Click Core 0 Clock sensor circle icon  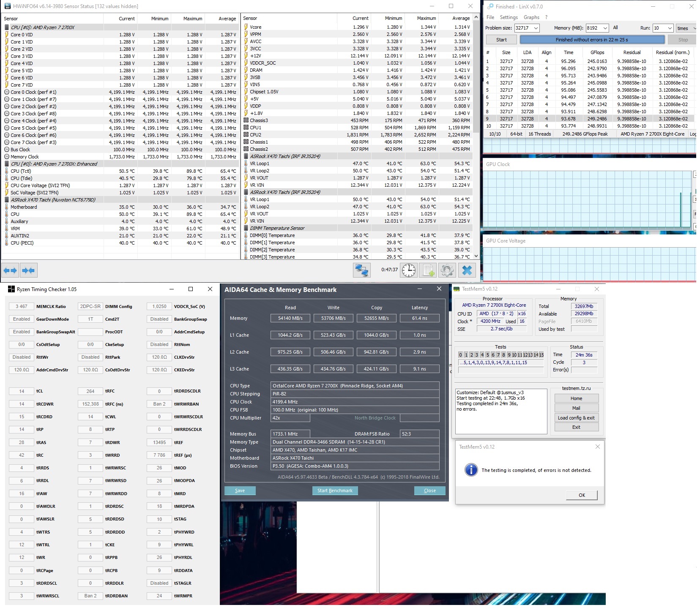7,92
